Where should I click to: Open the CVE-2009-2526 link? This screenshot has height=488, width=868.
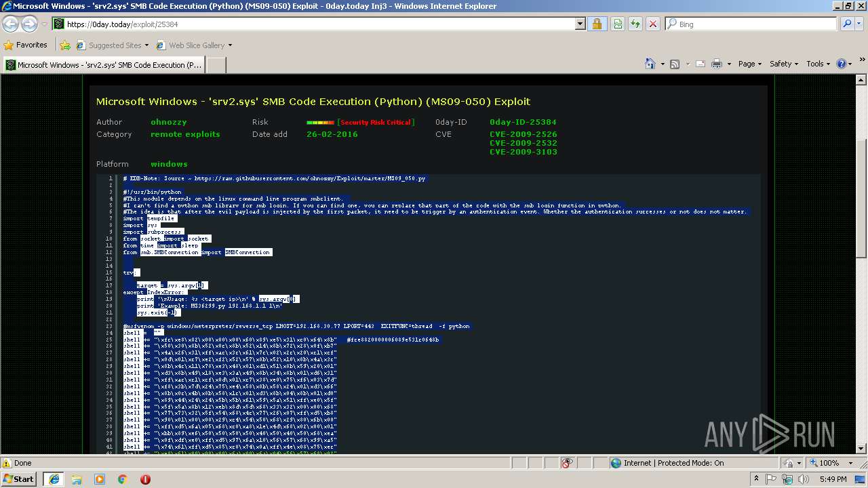(524, 134)
